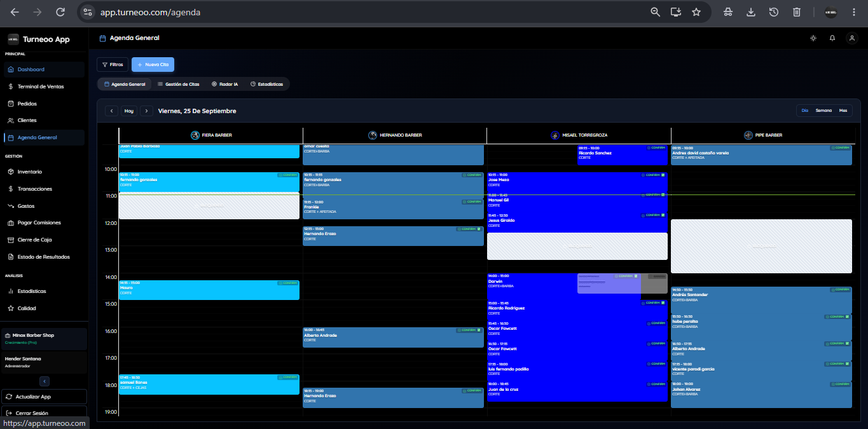868x429 pixels.
Task: Bookmark this page with the star
Action: pos(696,12)
